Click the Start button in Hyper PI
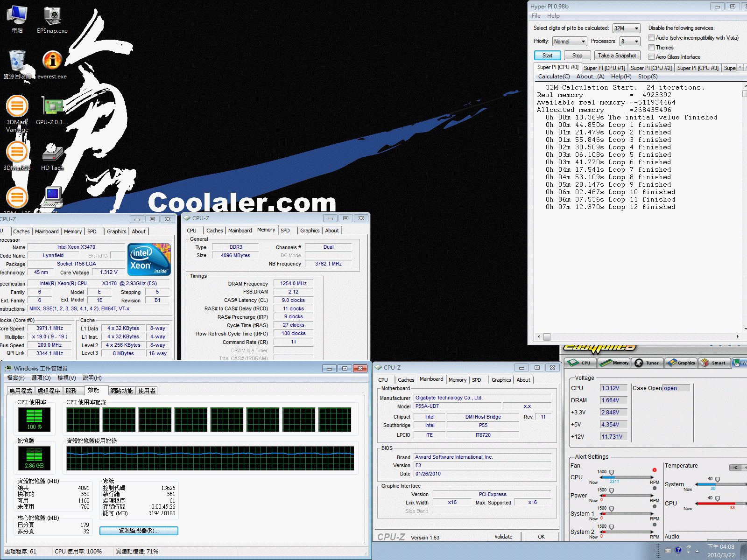747x560 pixels. 547,56
